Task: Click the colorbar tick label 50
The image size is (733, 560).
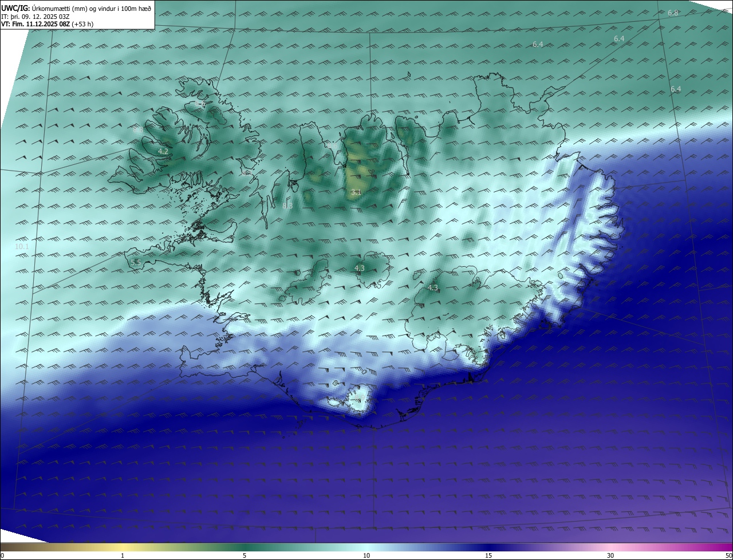Action: coord(728,555)
